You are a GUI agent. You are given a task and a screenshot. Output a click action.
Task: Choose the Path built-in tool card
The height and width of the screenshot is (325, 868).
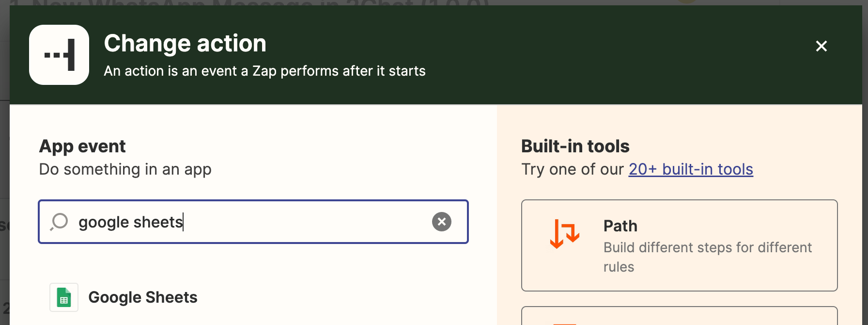[679, 245]
